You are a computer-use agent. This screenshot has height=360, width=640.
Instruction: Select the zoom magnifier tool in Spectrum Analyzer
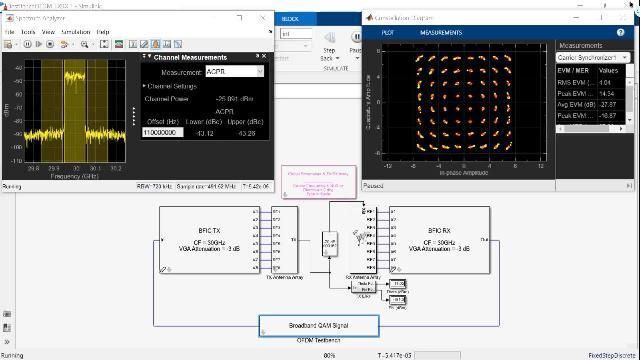[84, 44]
